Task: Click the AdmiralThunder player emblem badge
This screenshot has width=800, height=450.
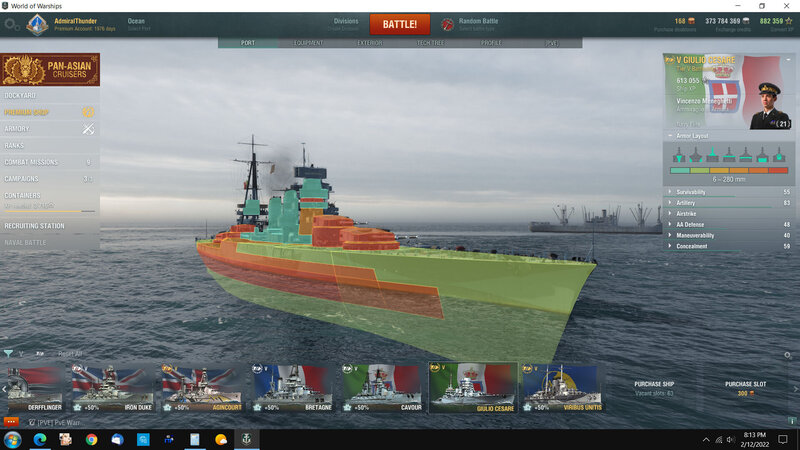Action: (35, 23)
